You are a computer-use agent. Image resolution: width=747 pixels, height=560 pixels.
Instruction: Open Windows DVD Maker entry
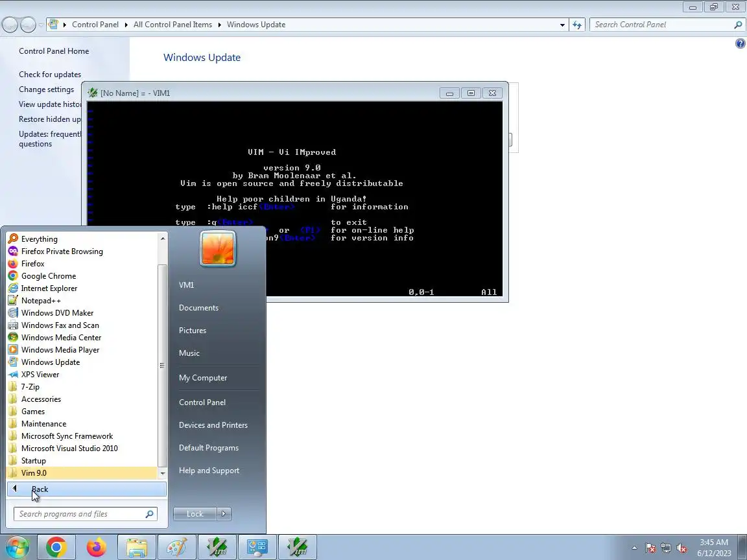pos(82,313)
